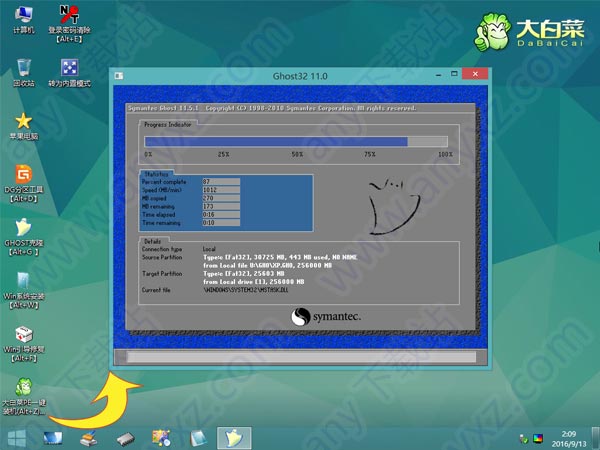Click the show desktop strip in taskbar
600x450 pixels.
[596, 439]
